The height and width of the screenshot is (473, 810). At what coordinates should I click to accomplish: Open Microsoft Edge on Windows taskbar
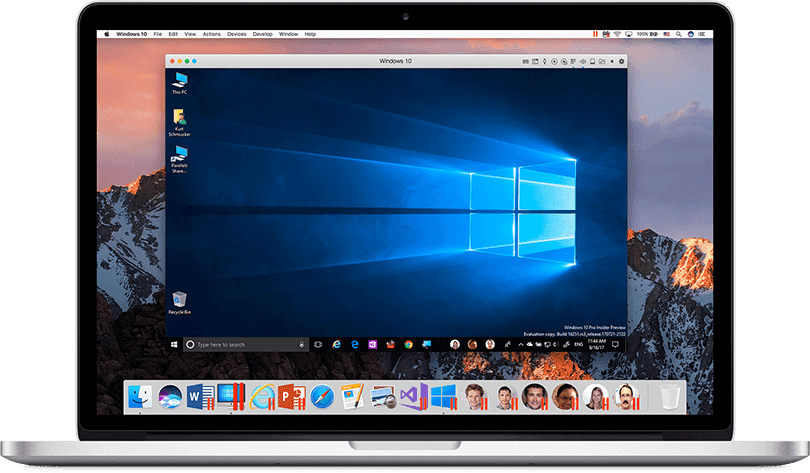click(x=354, y=344)
